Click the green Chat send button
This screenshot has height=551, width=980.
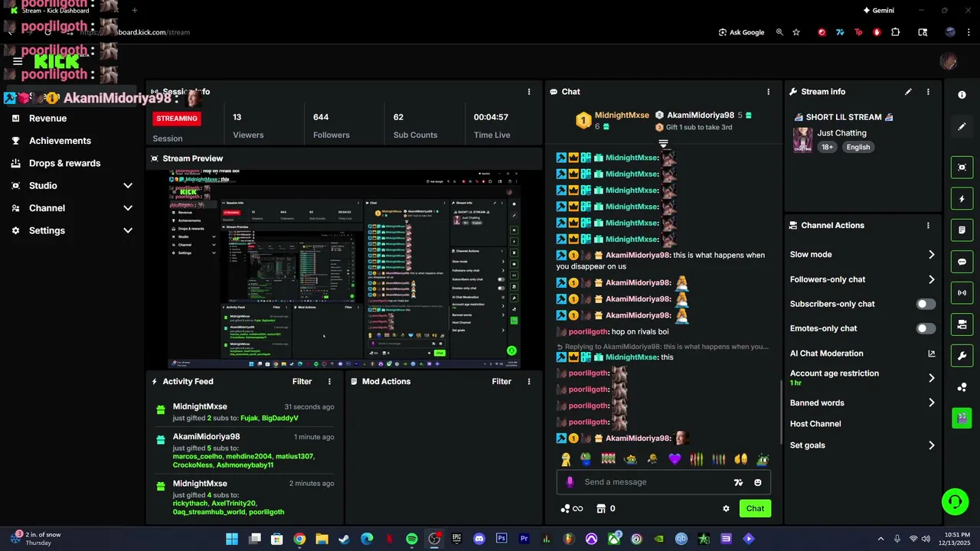tap(755, 508)
